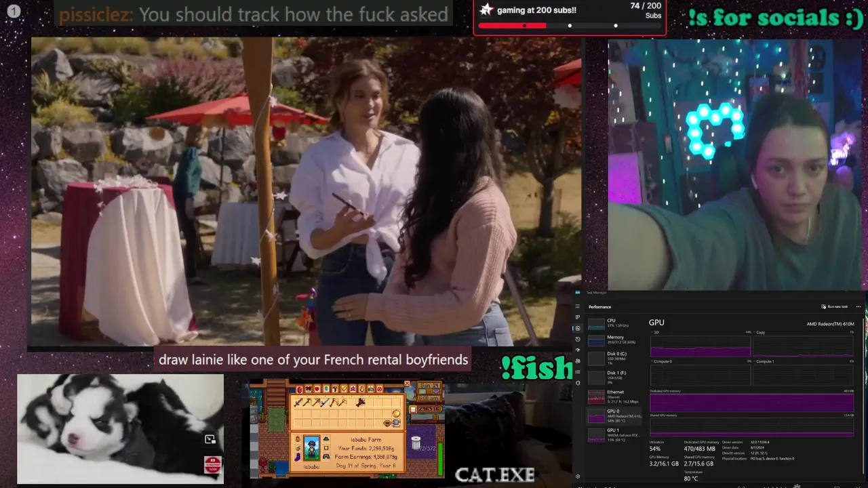Select Disk 0 (C:) in Performance list
This screenshot has height=488, width=868.
614,359
